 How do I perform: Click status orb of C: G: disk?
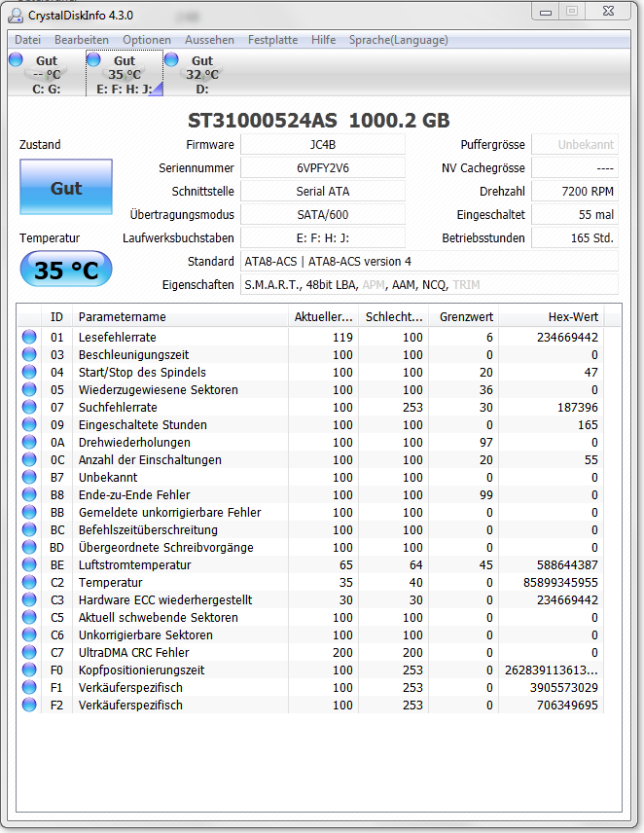[x=16, y=59]
